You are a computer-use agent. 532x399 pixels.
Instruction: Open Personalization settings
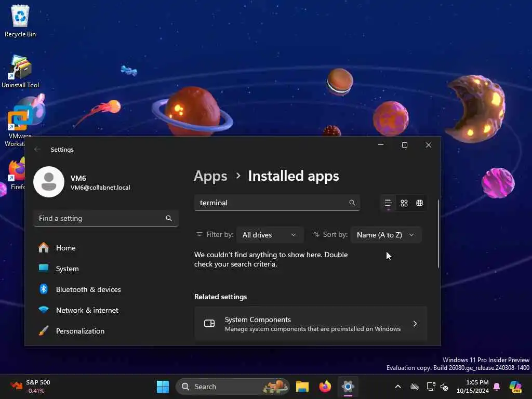point(106,331)
